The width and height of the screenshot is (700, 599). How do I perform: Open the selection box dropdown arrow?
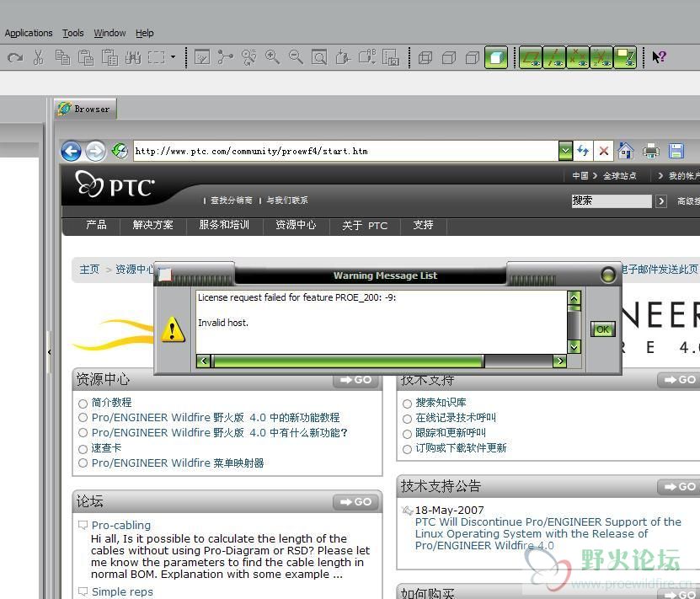[x=173, y=57]
